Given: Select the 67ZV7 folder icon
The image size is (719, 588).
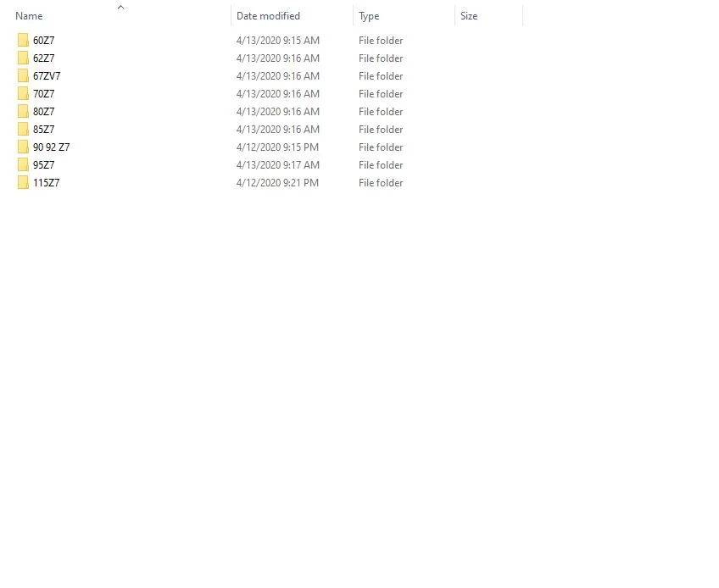Looking at the screenshot, I should [23, 76].
